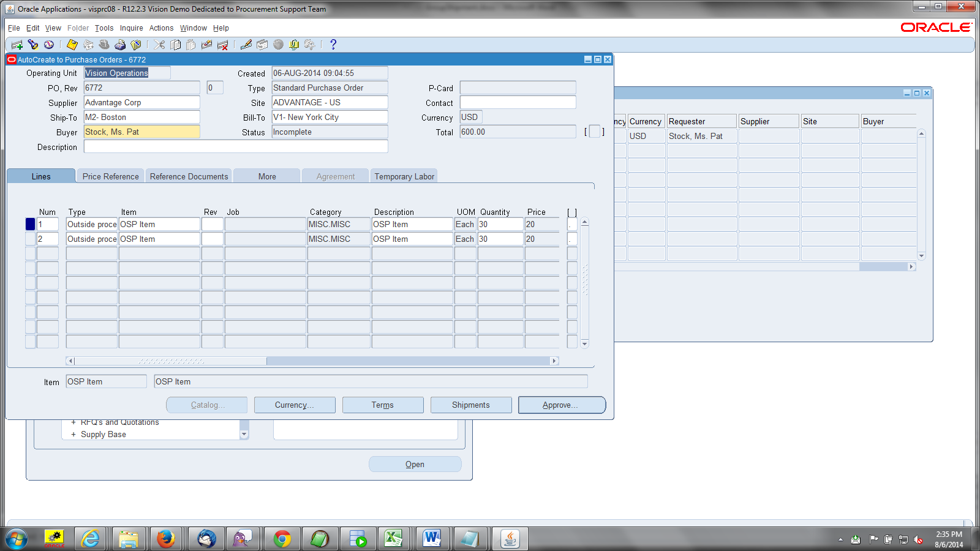Click the Paste clipboard toolbar icon
Image resolution: width=980 pixels, height=551 pixels.
tap(191, 45)
